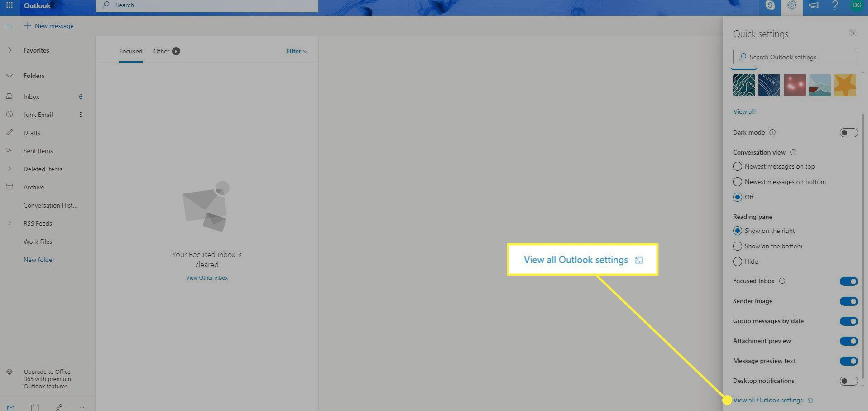Click Upgrade to Office 365 link
This screenshot has width=868, height=411.
click(x=48, y=379)
